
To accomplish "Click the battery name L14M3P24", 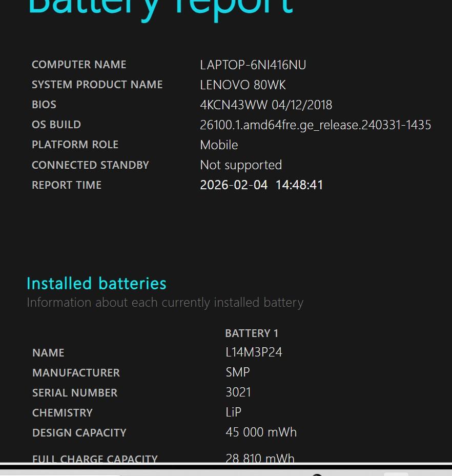I will pos(254,353).
